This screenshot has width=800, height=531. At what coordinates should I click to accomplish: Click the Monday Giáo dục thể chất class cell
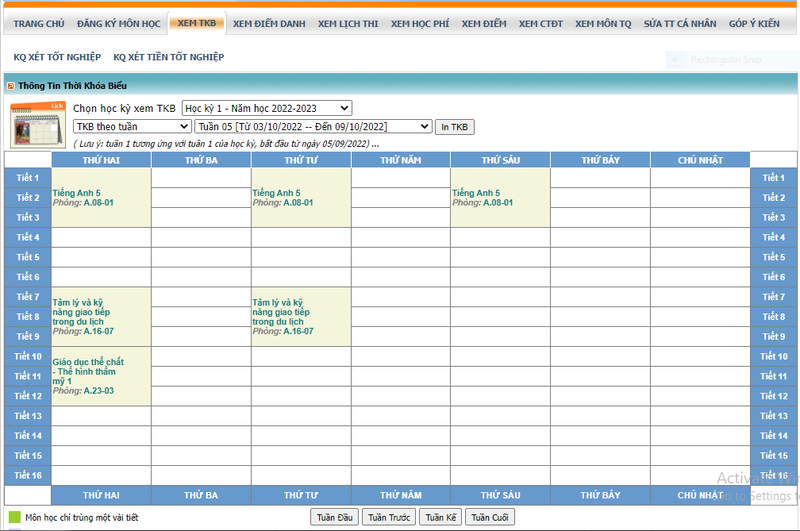pyautogui.click(x=100, y=376)
